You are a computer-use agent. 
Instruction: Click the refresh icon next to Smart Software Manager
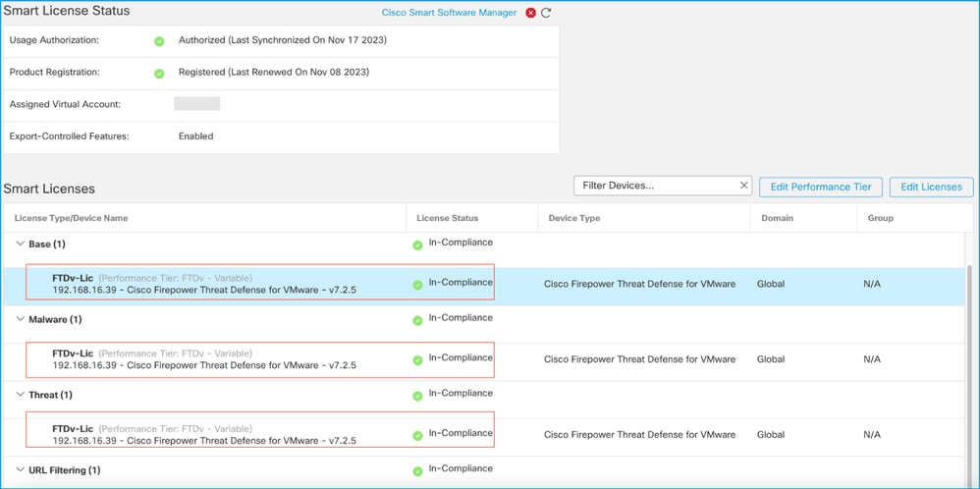pyautogui.click(x=546, y=13)
